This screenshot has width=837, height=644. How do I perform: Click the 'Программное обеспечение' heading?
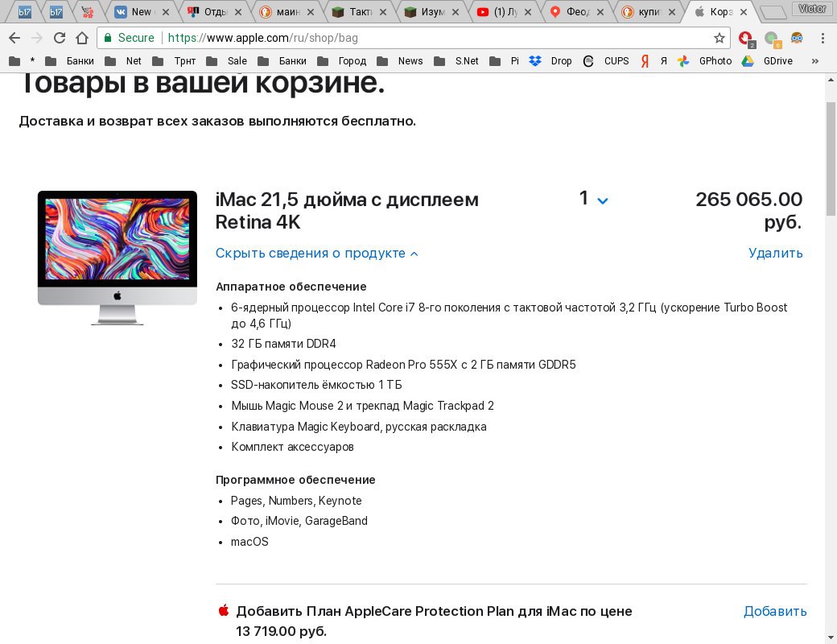[295, 480]
